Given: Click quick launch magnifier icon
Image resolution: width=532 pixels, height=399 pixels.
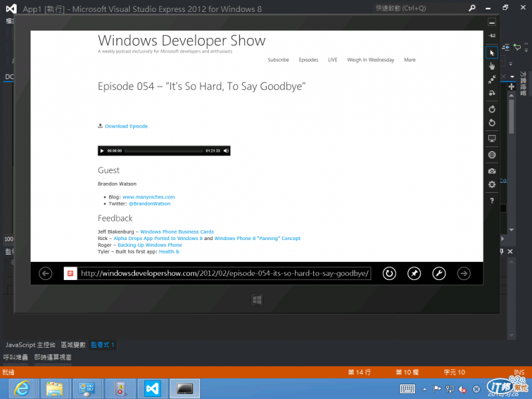Looking at the screenshot, I should (472, 8).
